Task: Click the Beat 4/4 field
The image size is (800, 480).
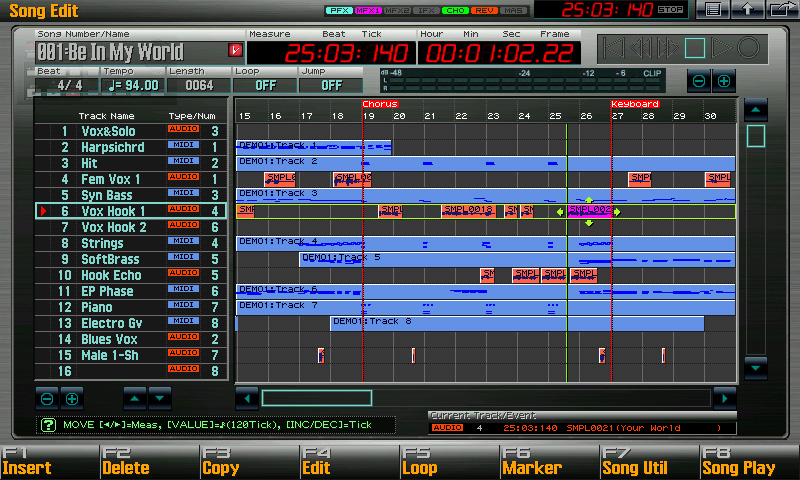Action: (x=68, y=85)
